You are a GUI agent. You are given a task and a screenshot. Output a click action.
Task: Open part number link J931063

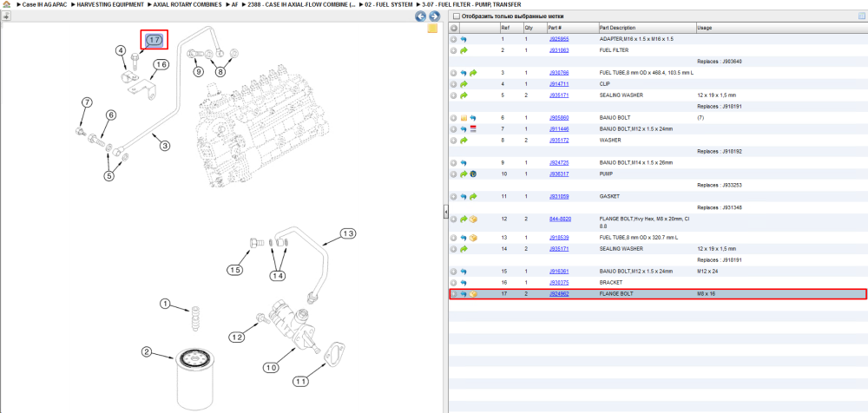(x=558, y=50)
